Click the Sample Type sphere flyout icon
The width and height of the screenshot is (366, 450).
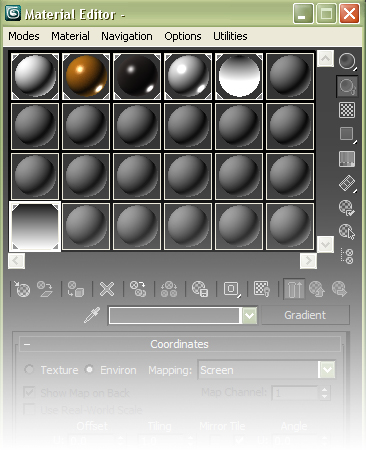347,61
